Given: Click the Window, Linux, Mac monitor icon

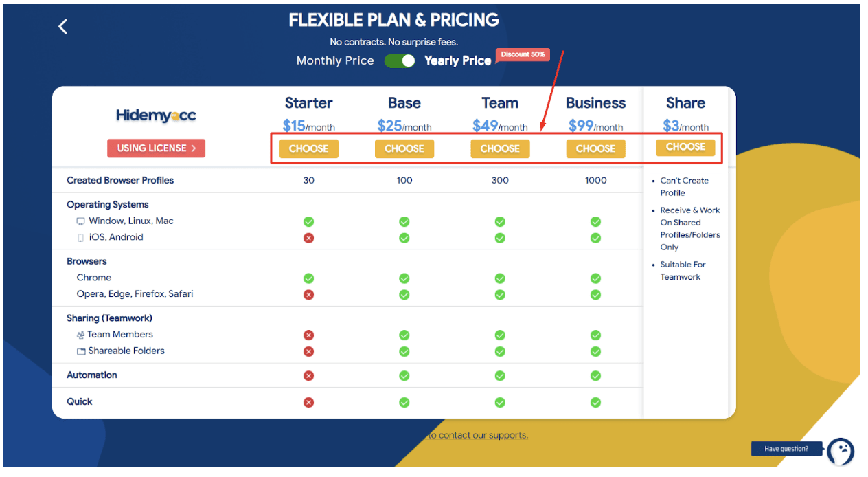Looking at the screenshot, I should [x=81, y=221].
